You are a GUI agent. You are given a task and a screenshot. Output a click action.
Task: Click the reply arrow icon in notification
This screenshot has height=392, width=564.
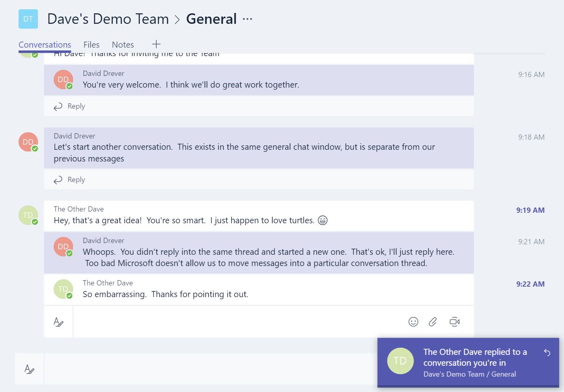(547, 352)
